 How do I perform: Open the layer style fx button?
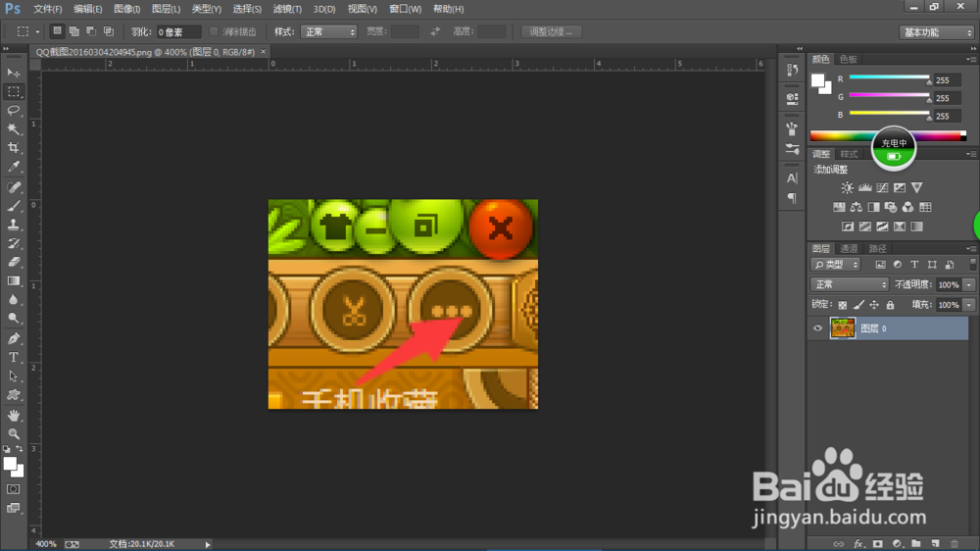[858, 543]
